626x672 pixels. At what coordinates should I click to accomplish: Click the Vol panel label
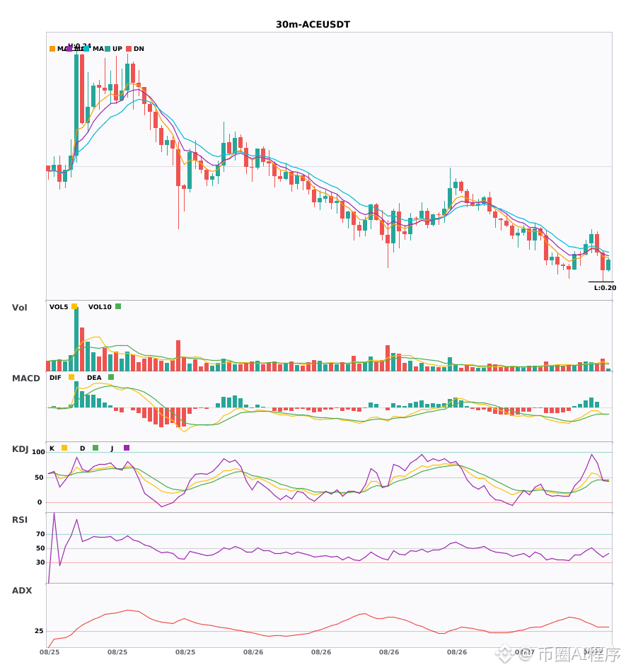pyautogui.click(x=20, y=308)
